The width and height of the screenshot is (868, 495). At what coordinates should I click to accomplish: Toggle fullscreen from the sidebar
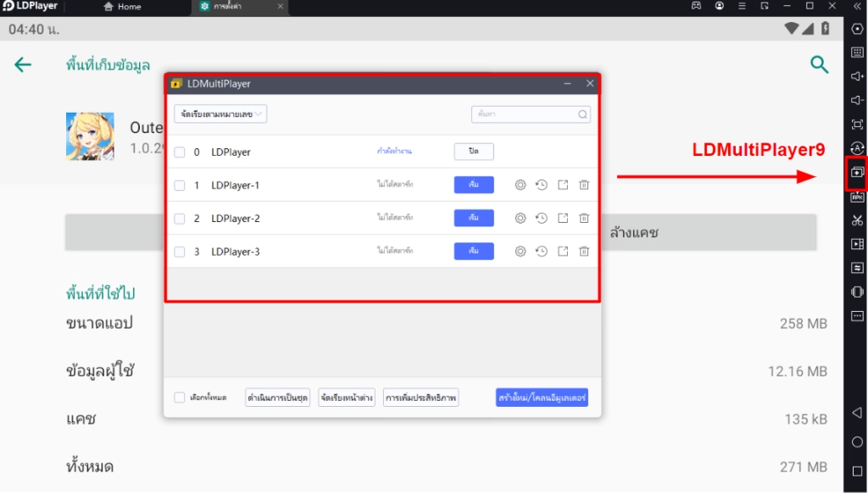857,125
